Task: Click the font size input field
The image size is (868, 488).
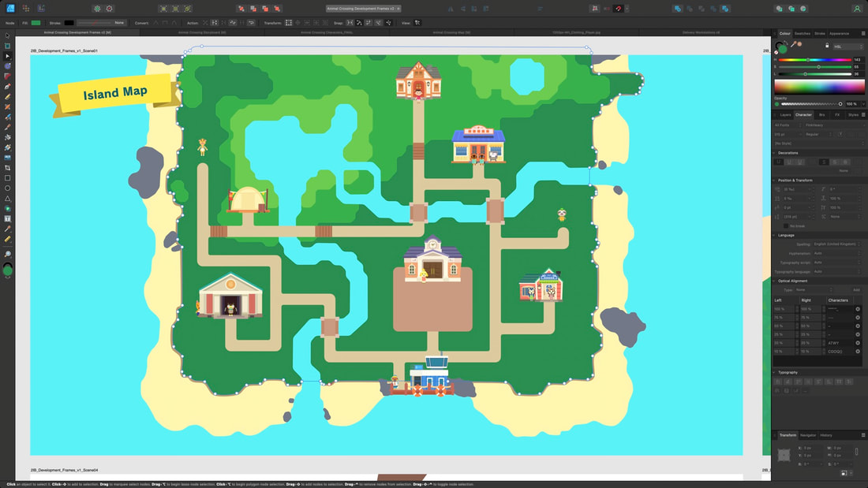Action: click(788, 134)
